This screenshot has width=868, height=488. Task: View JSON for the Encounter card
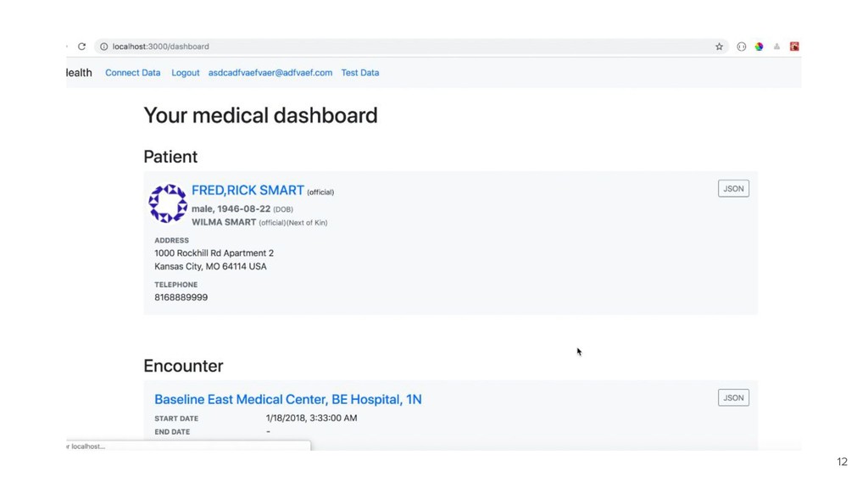pos(733,398)
